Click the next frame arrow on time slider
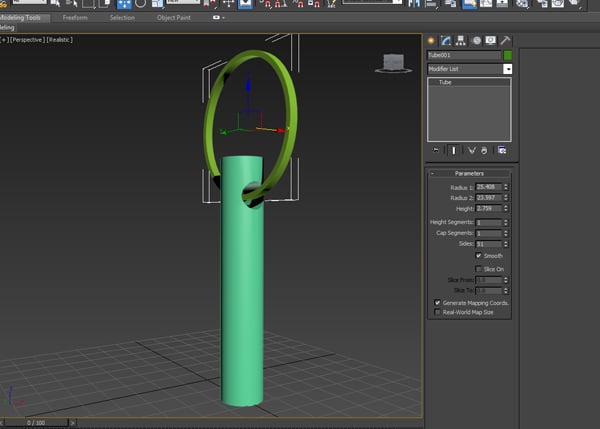 (x=72, y=423)
